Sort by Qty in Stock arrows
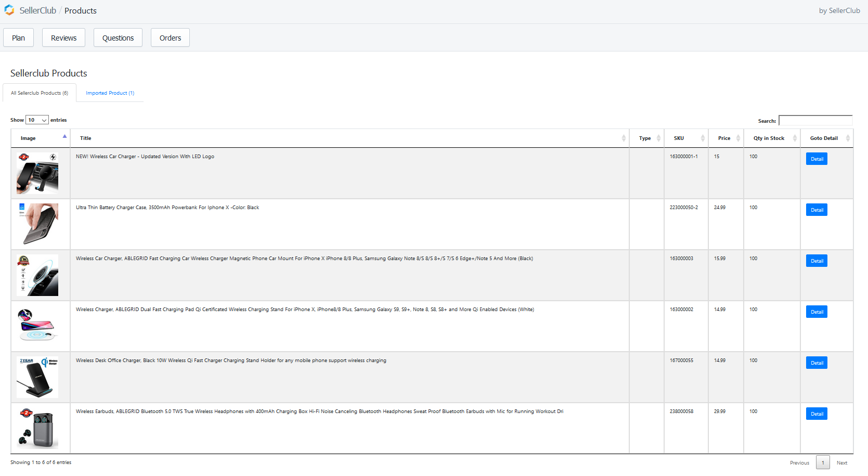 pyautogui.click(x=795, y=138)
